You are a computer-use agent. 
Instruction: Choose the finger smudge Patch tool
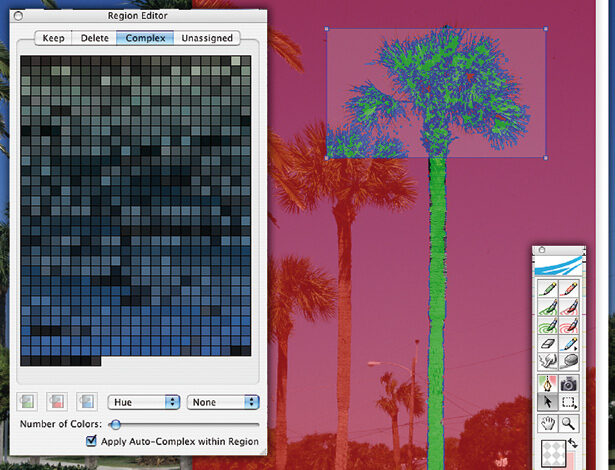(548, 361)
